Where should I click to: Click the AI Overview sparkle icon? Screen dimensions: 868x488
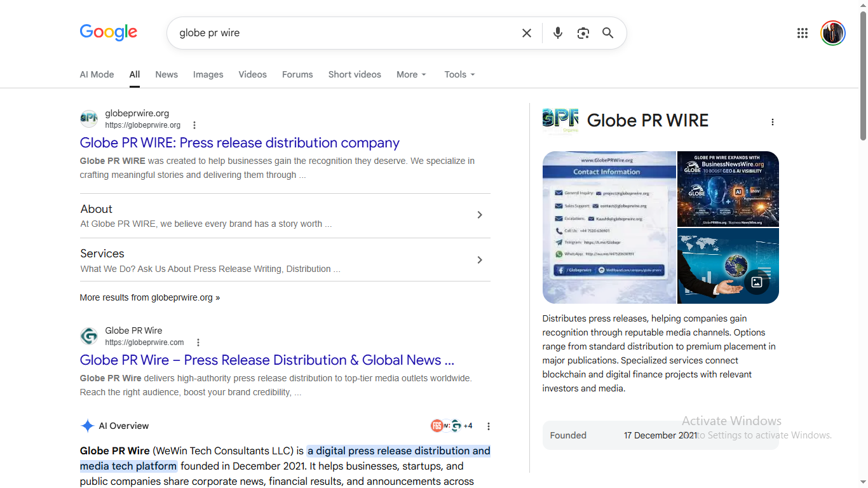pos(88,426)
